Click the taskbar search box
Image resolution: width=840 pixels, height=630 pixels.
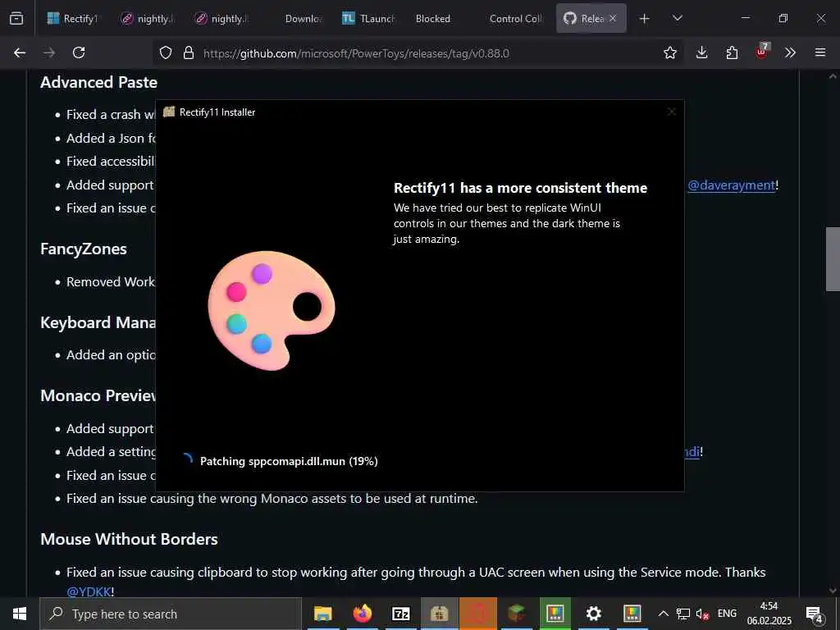coord(171,614)
